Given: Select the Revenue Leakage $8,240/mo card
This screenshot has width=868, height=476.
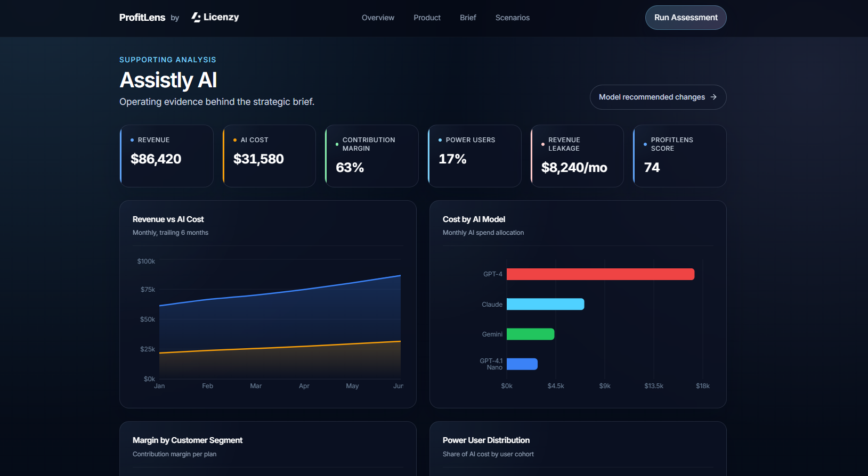Looking at the screenshot, I should tap(577, 156).
